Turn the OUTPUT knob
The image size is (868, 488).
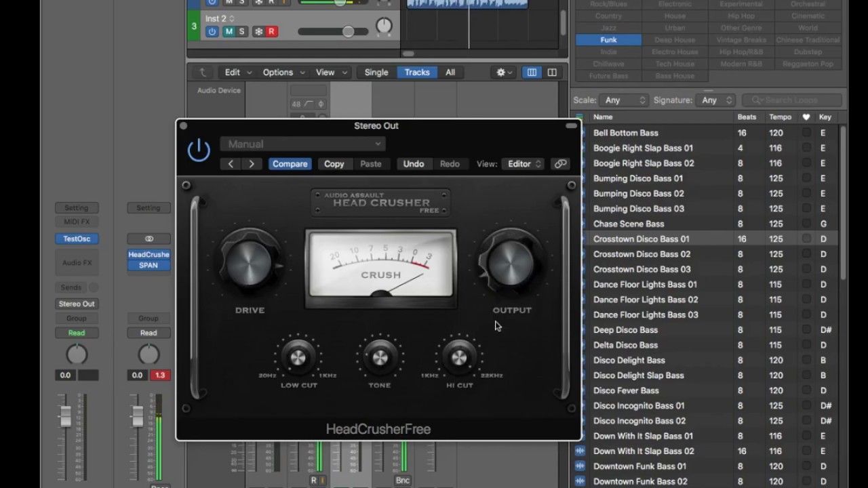(x=511, y=264)
